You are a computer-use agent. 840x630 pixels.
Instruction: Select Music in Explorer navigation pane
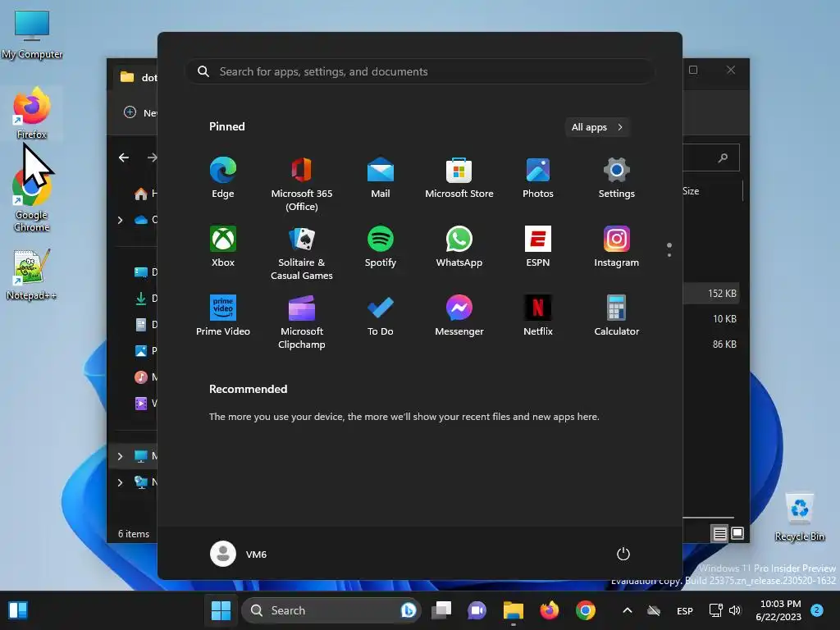coord(144,377)
